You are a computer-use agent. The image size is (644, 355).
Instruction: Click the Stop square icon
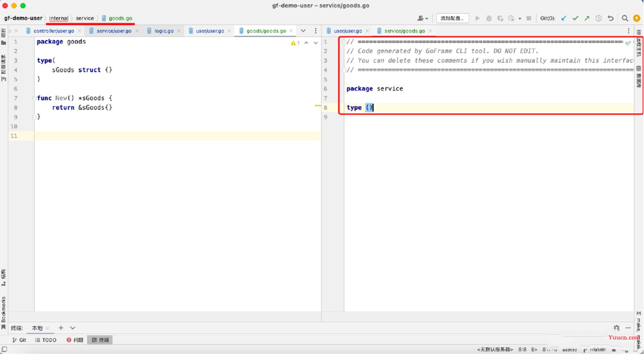[x=528, y=18]
